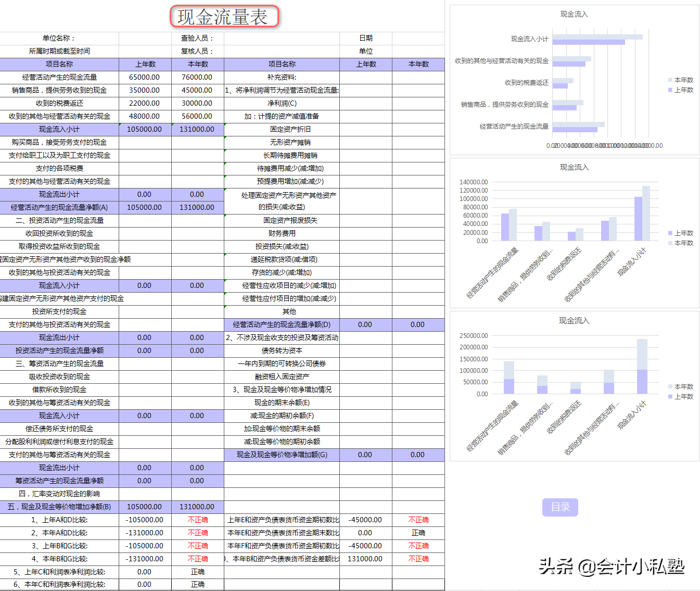Click the stacked column chart title 现金流入
Screen dimensions: 700x591
[574, 321]
